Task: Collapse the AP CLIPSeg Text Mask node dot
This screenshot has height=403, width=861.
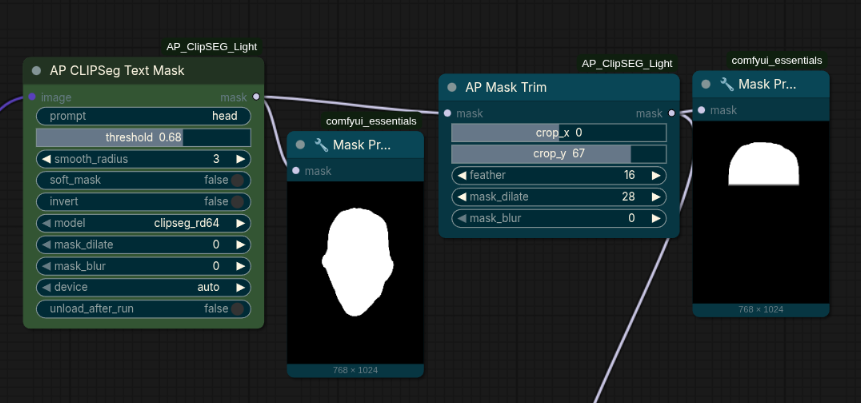Action: pyautogui.click(x=37, y=71)
